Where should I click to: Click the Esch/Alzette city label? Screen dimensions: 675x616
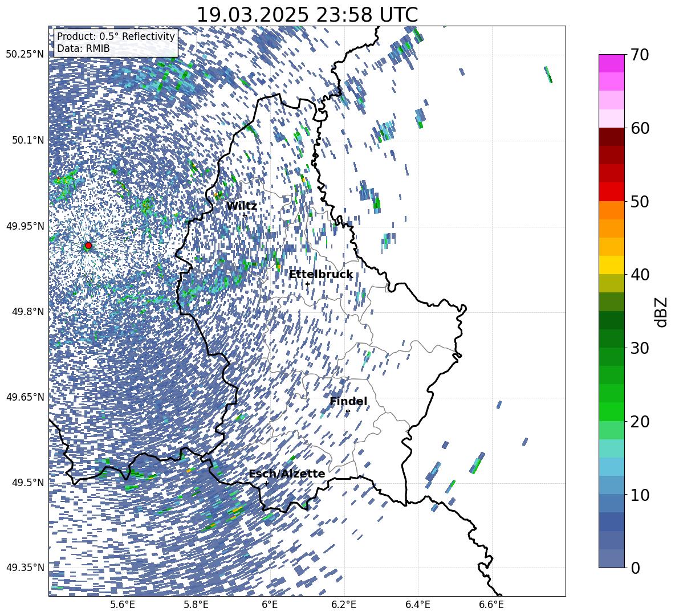coord(287,474)
